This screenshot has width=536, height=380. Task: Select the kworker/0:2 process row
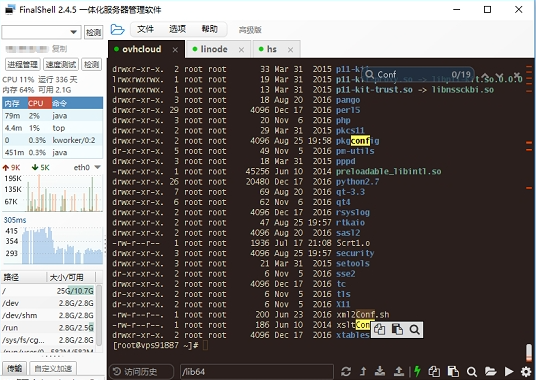pos(53,140)
